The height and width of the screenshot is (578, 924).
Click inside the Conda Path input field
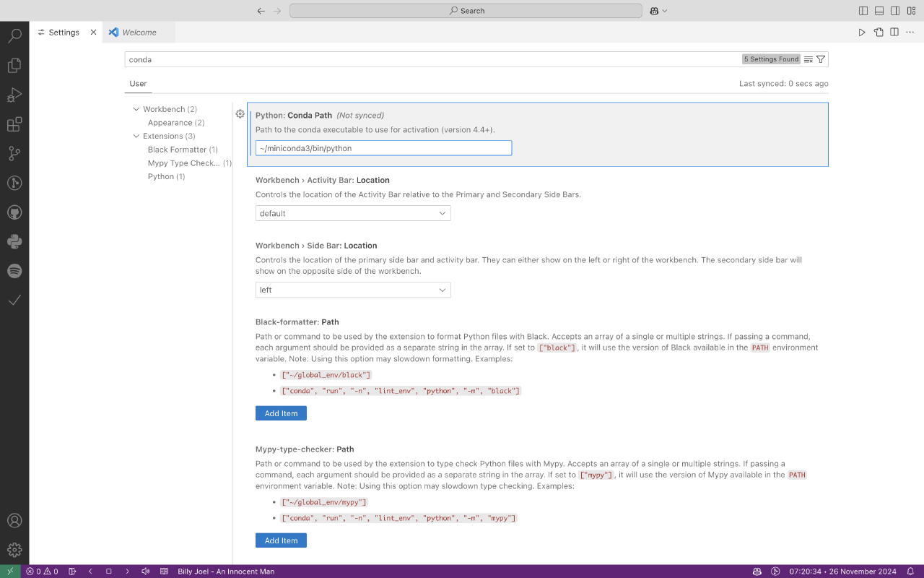tap(383, 147)
